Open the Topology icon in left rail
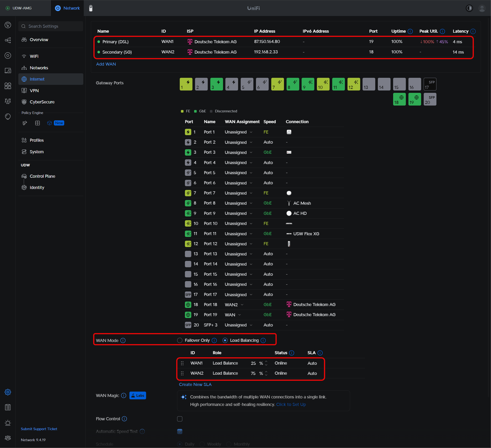The width and height of the screenshot is (491, 448). click(8, 40)
